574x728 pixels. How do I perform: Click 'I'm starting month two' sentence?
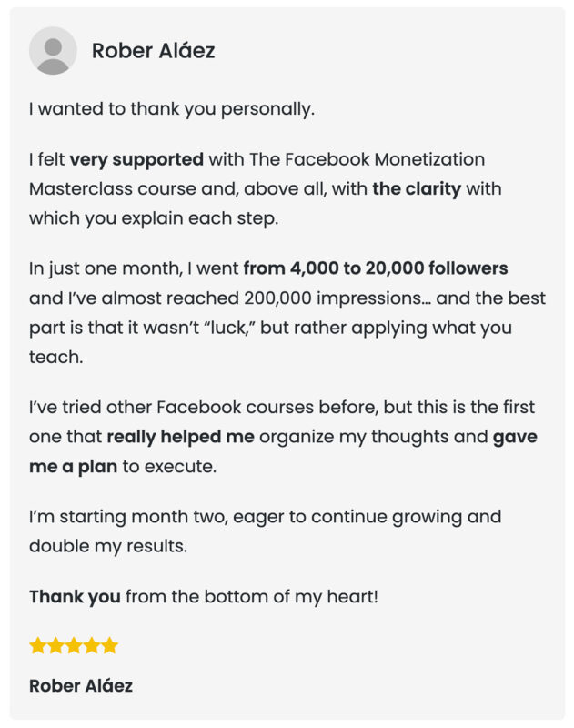[128, 517]
